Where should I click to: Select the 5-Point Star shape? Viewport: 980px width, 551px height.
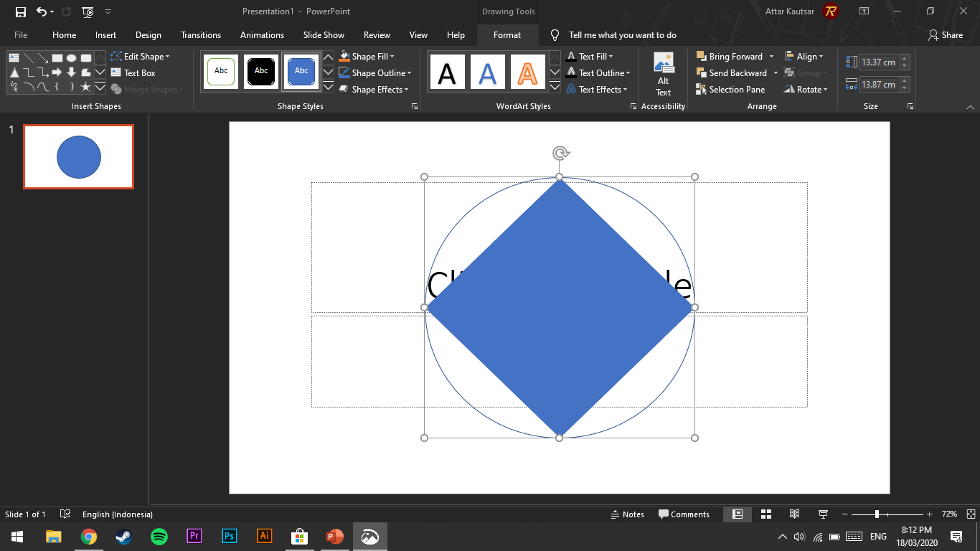(x=86, y=87)
